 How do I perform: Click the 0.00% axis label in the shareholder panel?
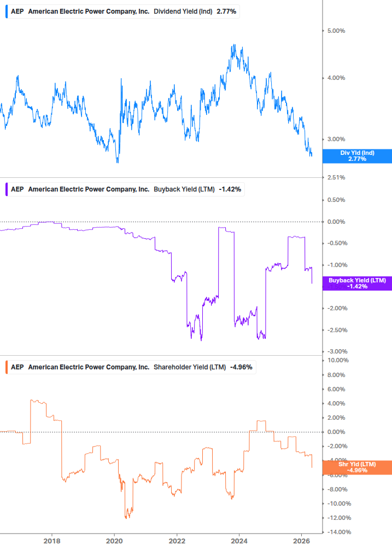pos(336,432)
